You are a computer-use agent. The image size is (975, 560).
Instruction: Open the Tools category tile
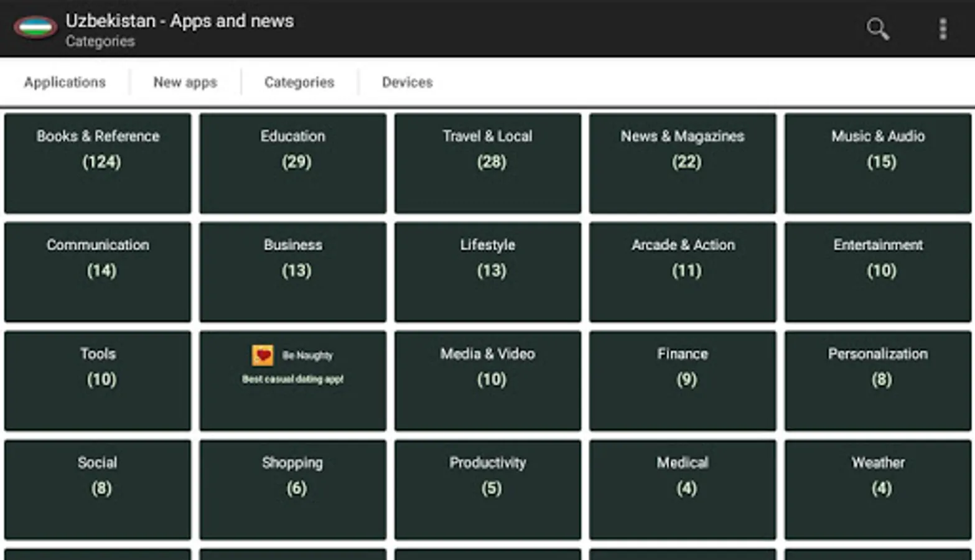click(x=98, y=381)
